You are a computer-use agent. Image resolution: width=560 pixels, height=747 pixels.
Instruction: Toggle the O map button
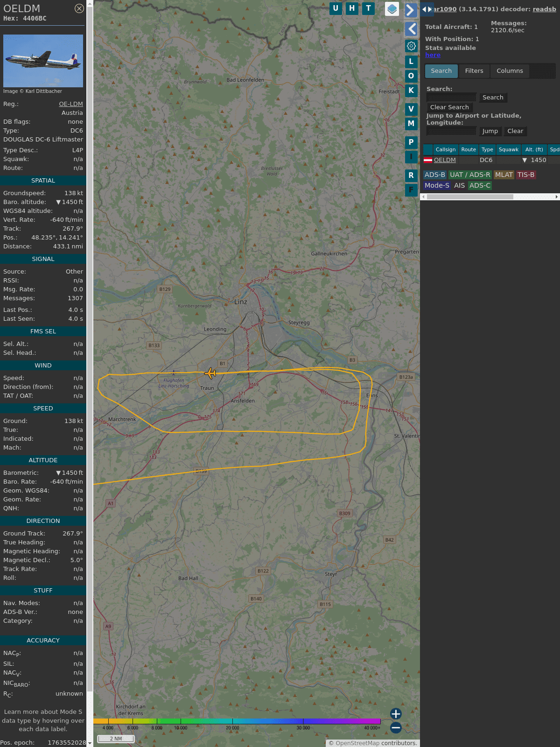click(411, 76)
